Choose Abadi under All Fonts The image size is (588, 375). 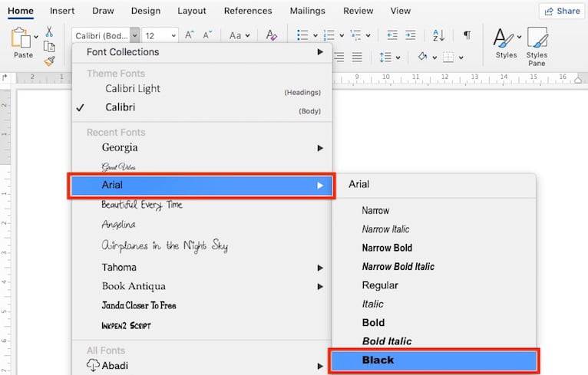point(202,366)
